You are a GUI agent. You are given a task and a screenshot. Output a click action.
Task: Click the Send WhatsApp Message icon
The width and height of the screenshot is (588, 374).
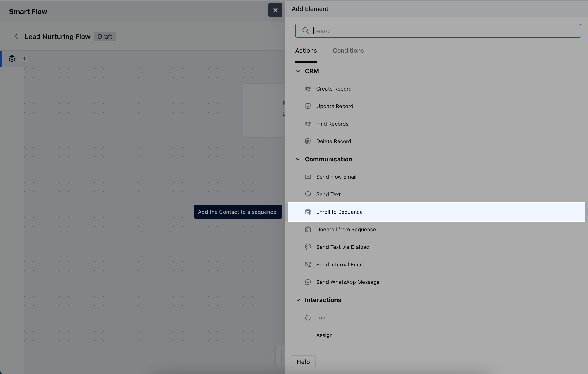pyautogui.click(x=308, y=282)
